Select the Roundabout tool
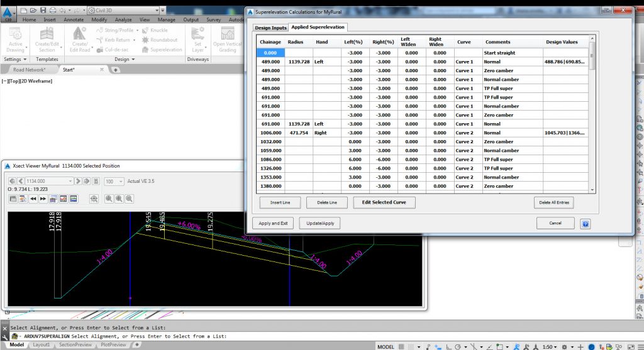The height and width of the screenshot is (350, 644). click(x=160, y=40)
